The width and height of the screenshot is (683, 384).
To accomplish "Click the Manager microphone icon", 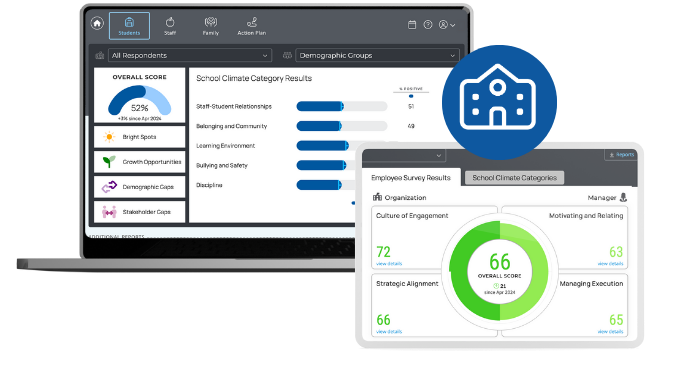I will tap(623, 197).
